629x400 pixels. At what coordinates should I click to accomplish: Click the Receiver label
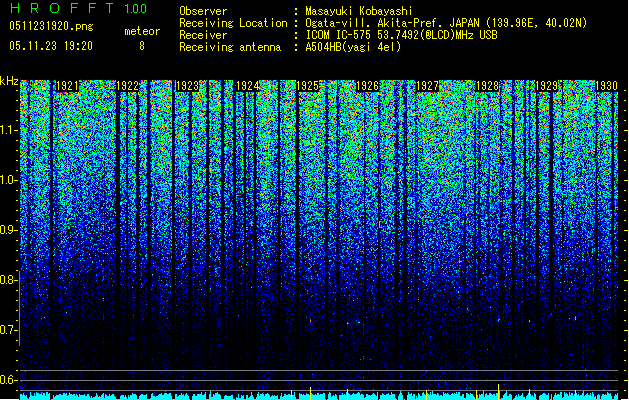coord(203,35)
